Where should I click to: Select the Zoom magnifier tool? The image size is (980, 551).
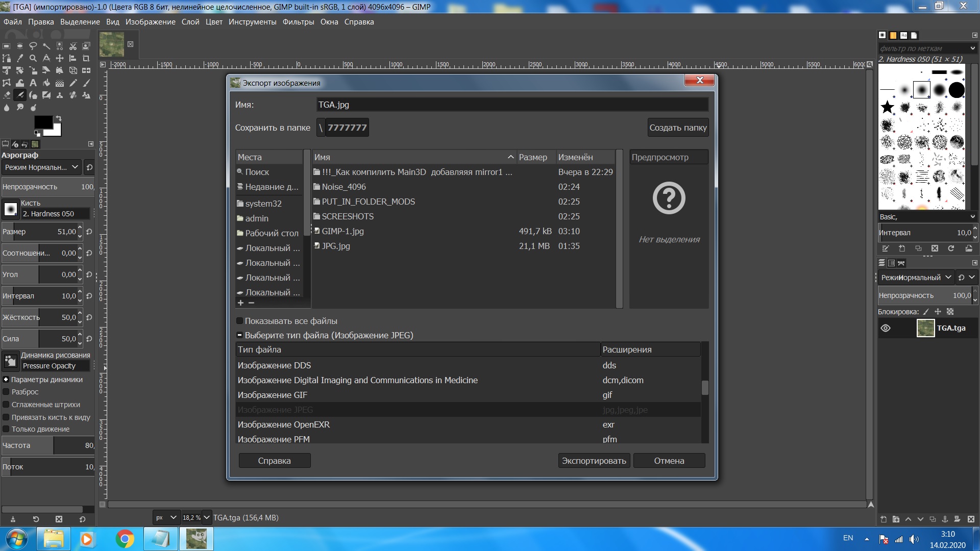[x=33, y=58]
